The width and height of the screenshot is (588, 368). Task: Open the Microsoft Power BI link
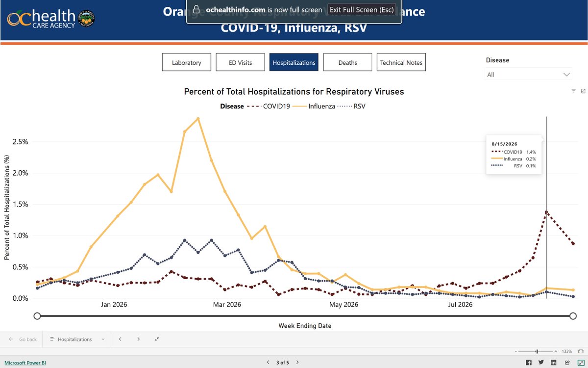pyautogui.click(x=25, y=363)
